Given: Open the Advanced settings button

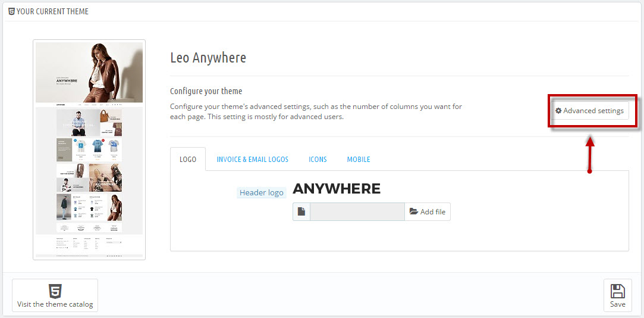Looking at the screenshot, I should click(x=589, y=111).
